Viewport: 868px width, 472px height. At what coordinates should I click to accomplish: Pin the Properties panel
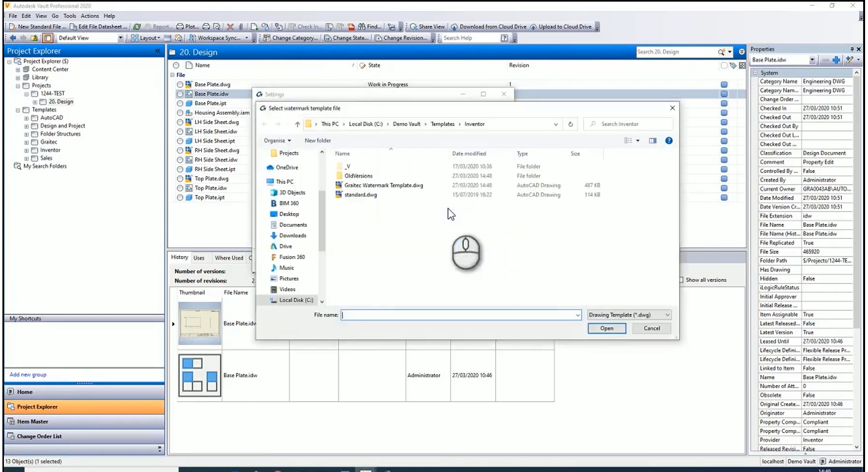coord(852,49)
